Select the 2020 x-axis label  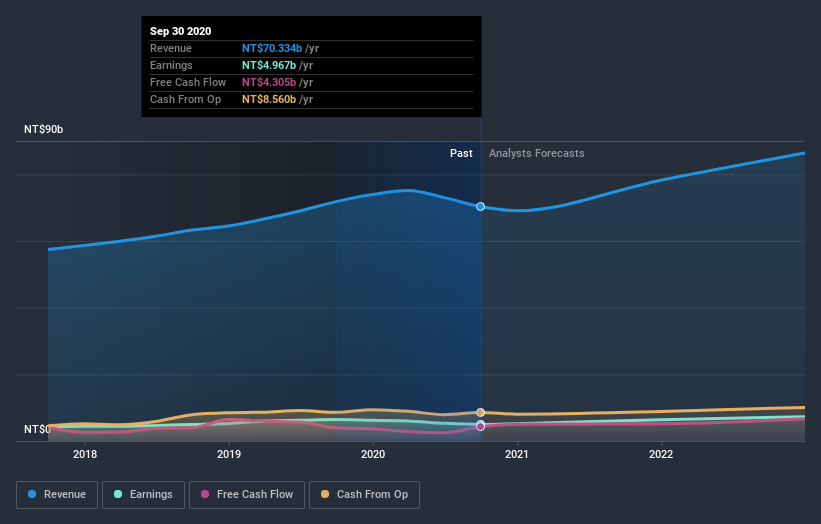(x=373, y=454)
